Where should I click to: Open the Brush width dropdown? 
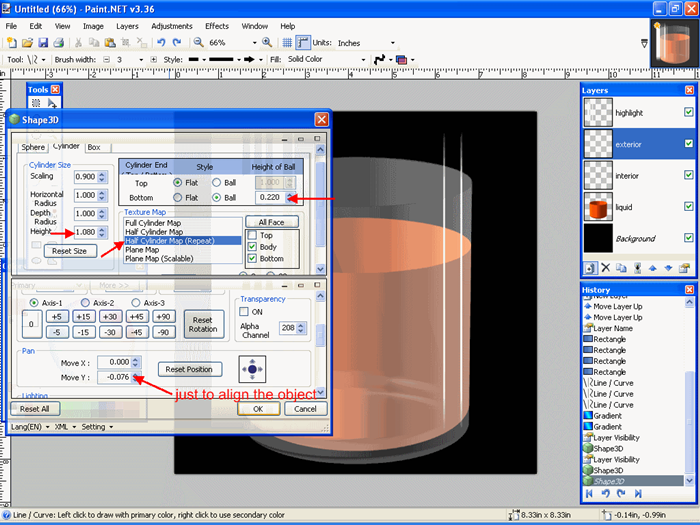click(141, 59)
